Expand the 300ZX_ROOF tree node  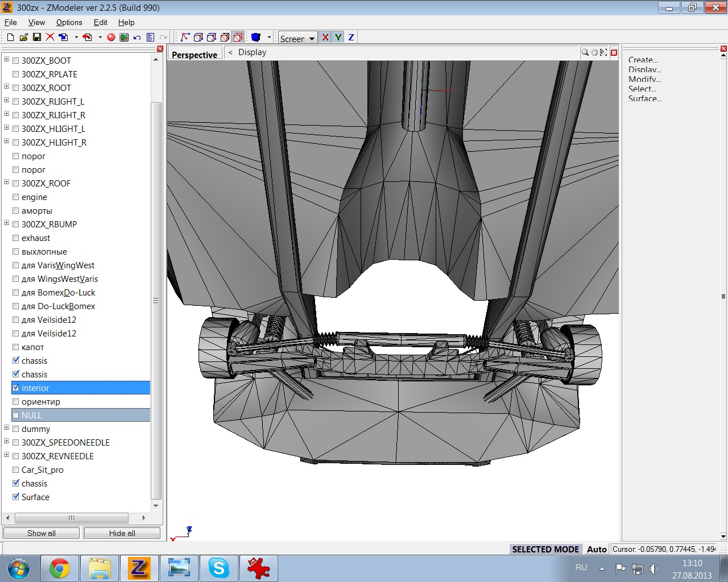(6, 182)
